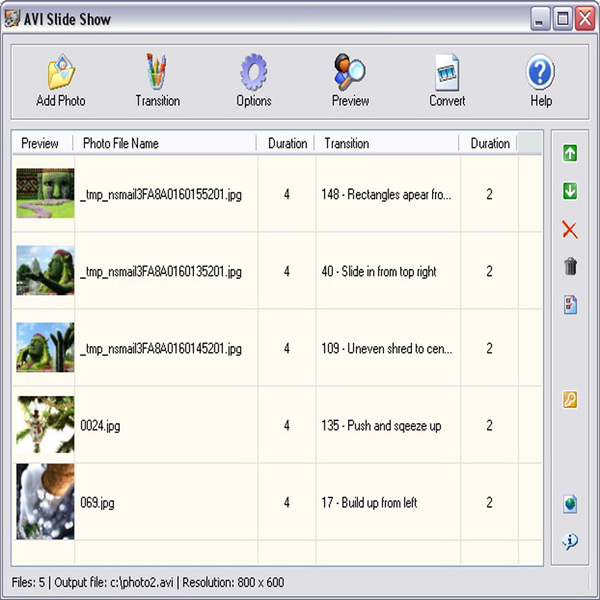Select thumbnail for _tmp_nsmail3FA8A0160135201.jpg
Screen dimensions: 600x600
point(45,270)
